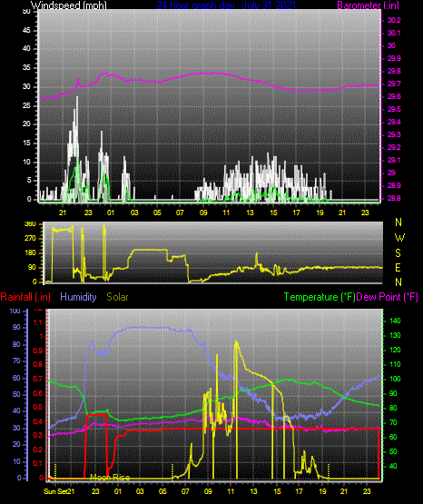Click the 60 humidity axis value
The width and height of the screenshot is (423, 504).
point(16,379)
